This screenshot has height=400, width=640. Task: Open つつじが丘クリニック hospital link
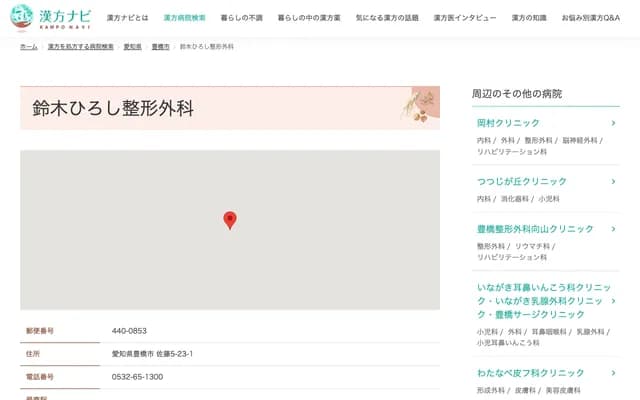pos(522,181)
